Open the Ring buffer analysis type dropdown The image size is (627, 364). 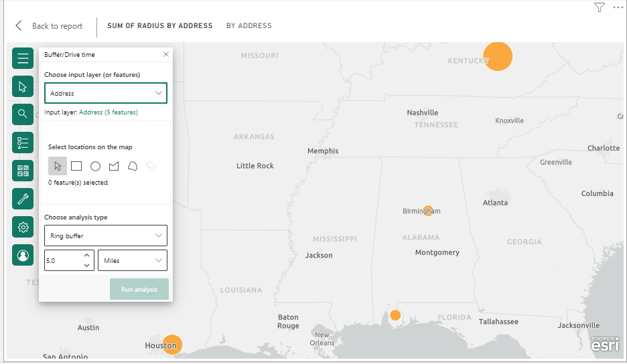pos(106,236)
